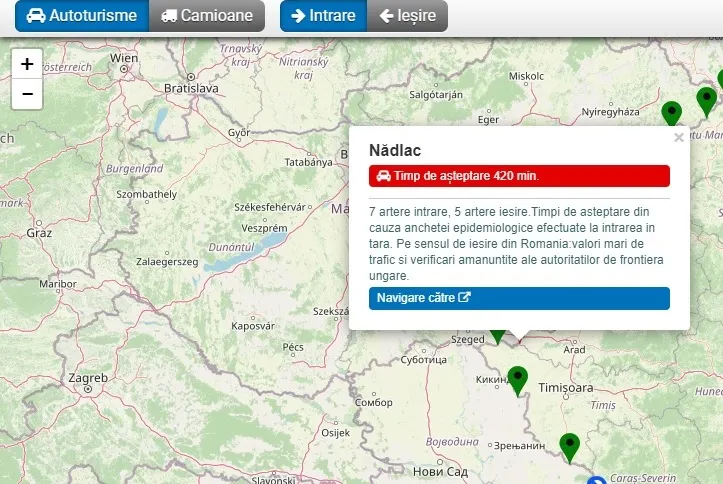
Task: Select the green marker near Зрењанин
Action: (569, 448)
